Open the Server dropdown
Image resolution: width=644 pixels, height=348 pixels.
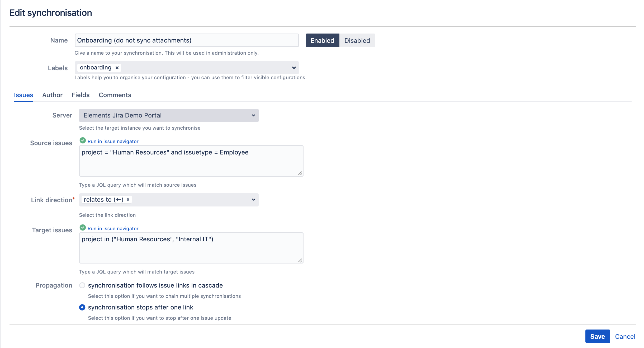(x=169, y=115)
